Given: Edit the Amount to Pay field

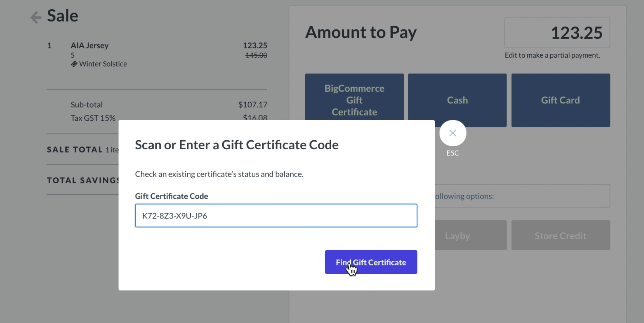Looking at the screenshot, I should [557, 33].
